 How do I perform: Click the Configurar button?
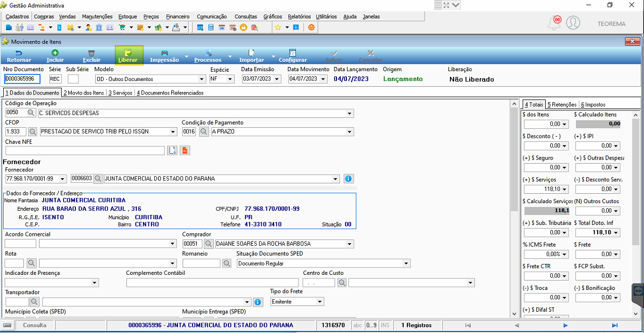[x=292, y=56]
